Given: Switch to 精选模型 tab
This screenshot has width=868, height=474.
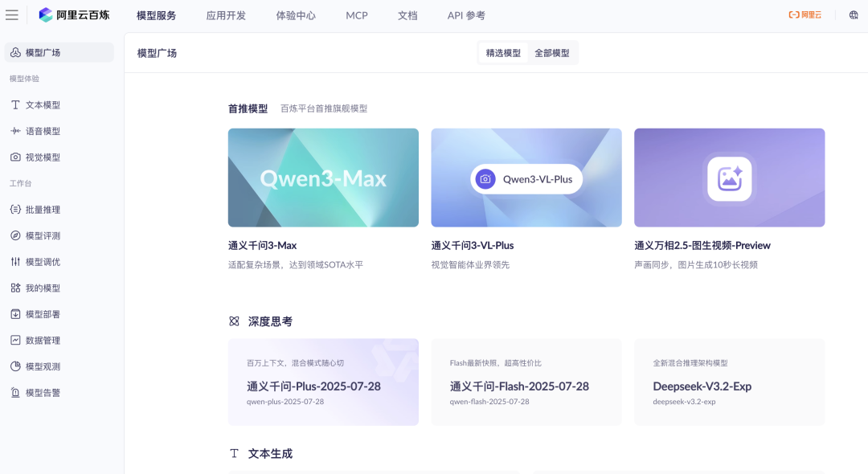Looking at the screenshot, I should pos(503,53).
